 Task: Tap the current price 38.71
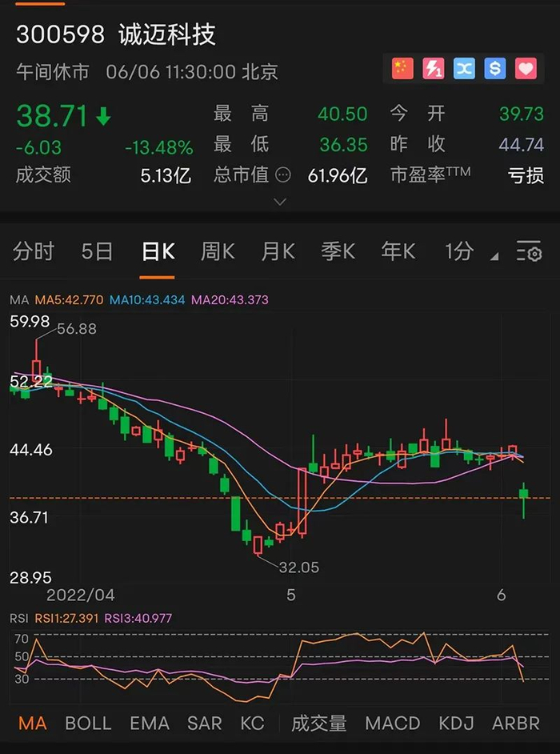click(52, 116)
